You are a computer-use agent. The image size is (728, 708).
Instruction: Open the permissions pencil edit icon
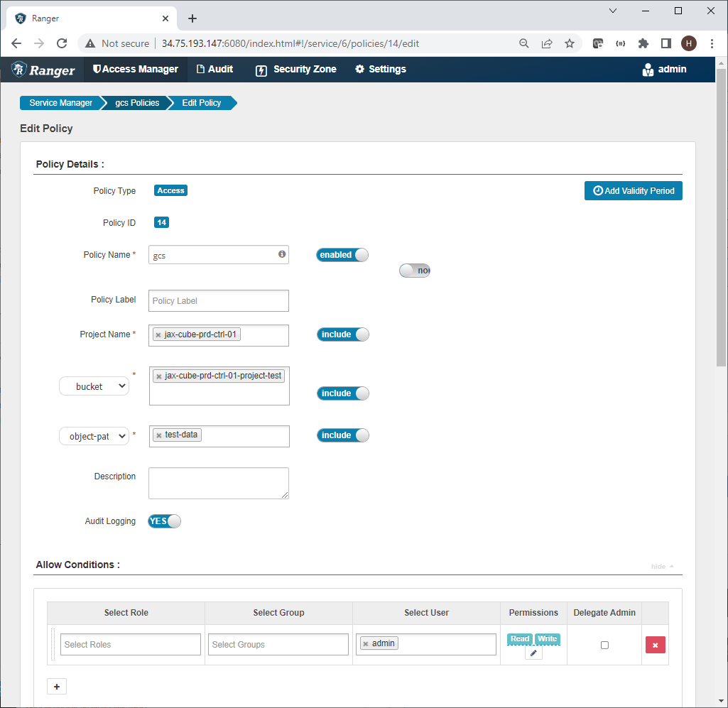[x=533, y=652]
